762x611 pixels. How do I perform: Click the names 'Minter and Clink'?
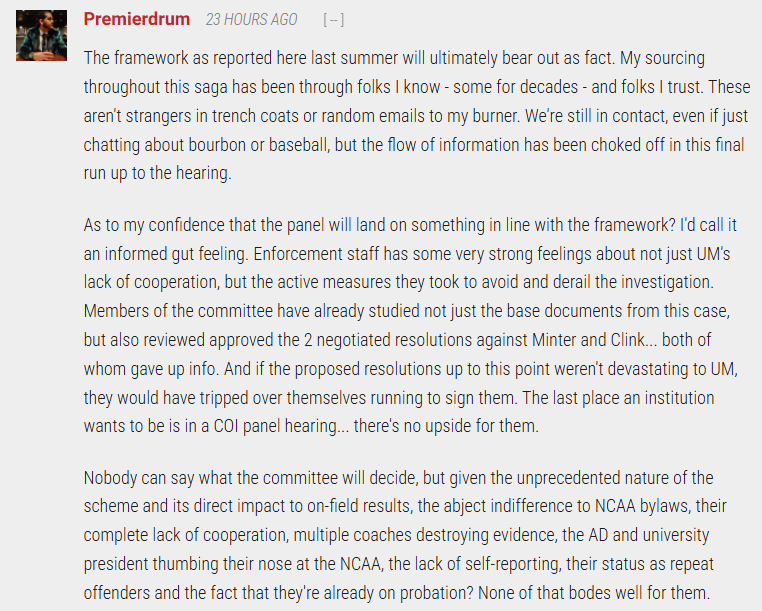tap(589, 339)
